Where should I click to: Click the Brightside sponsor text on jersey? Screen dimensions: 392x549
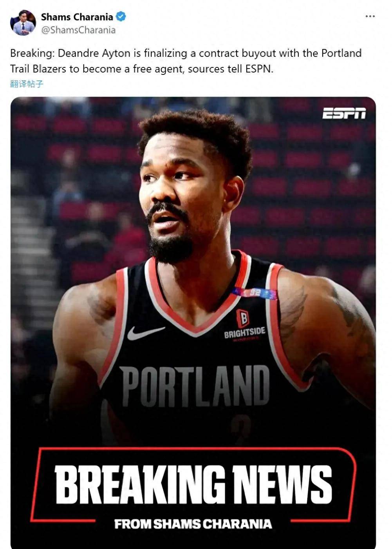245,333
